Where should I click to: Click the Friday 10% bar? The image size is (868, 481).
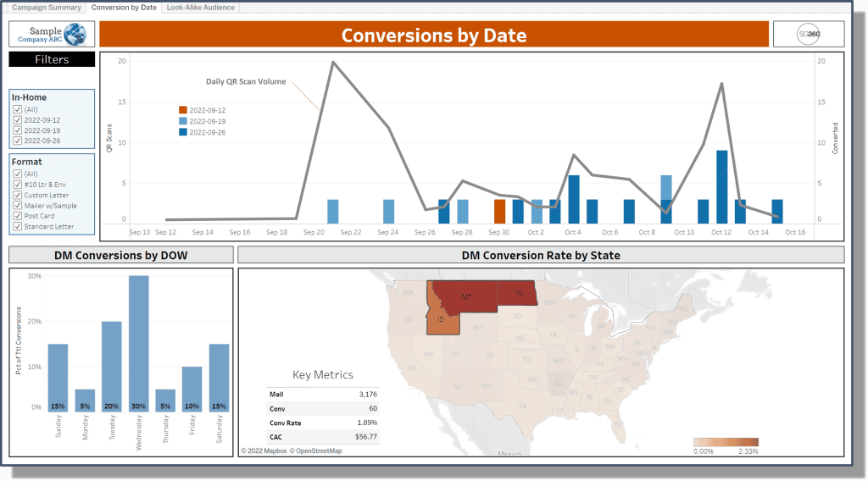(192, 389)
